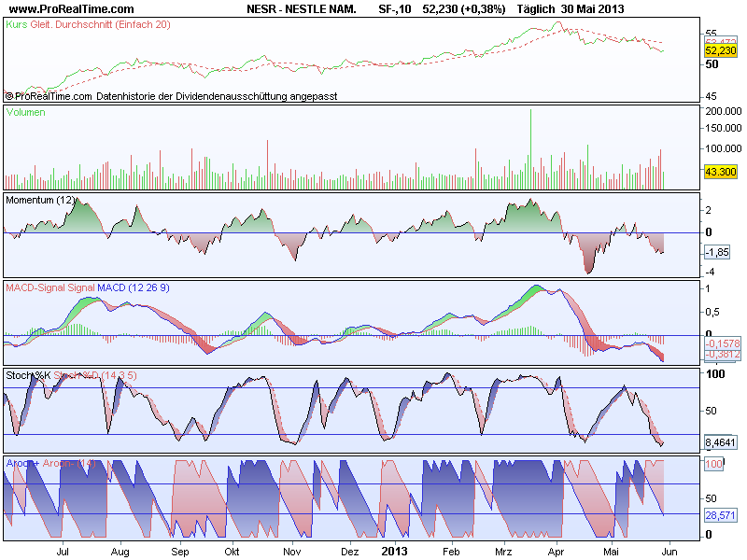Click the bold 2013 year label
Image resolution: width=747 pixels, height=560 pixels.
[394, 552]
